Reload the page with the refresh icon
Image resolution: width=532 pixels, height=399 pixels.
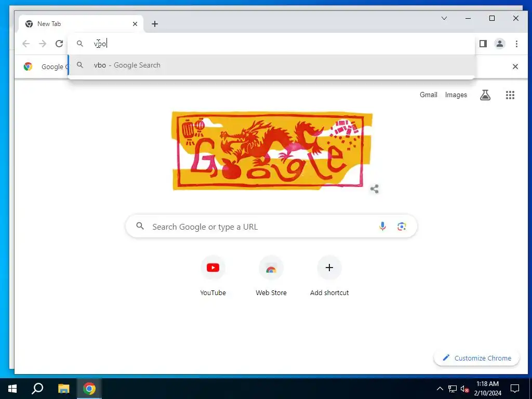(59, 44)
